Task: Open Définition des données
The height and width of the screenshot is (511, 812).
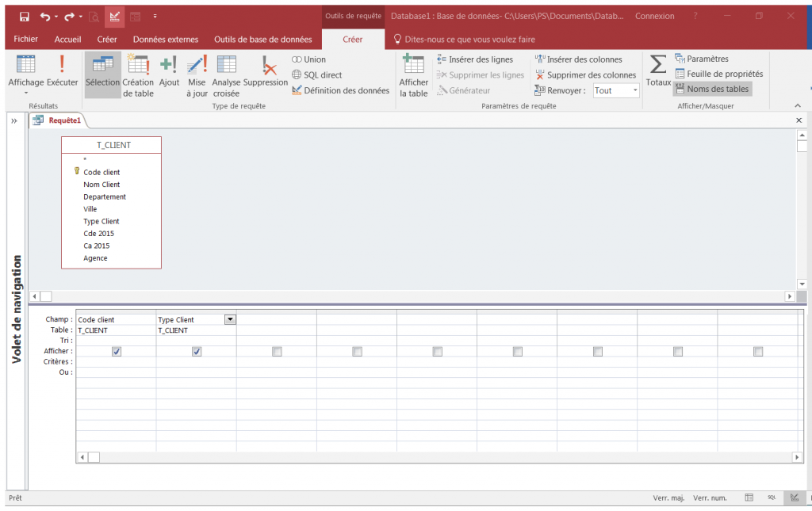Action: pos(341,90)
